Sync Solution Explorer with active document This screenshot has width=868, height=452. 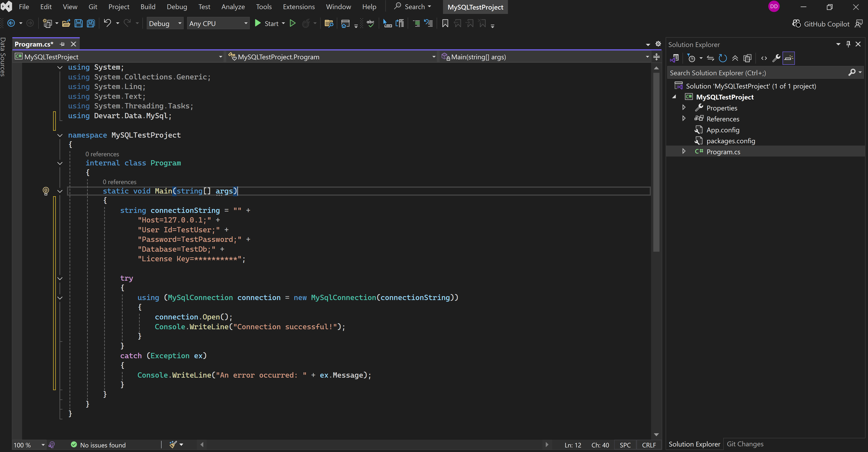710,58
